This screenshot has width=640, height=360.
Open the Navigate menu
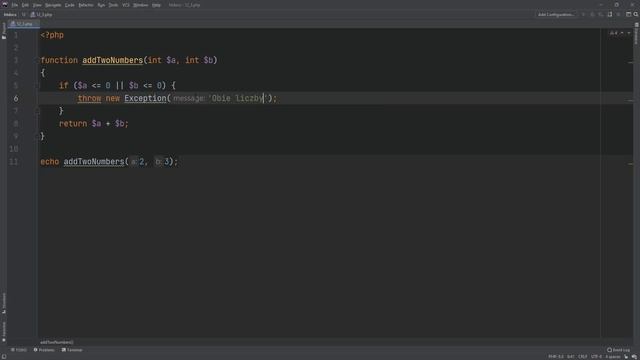53,5
